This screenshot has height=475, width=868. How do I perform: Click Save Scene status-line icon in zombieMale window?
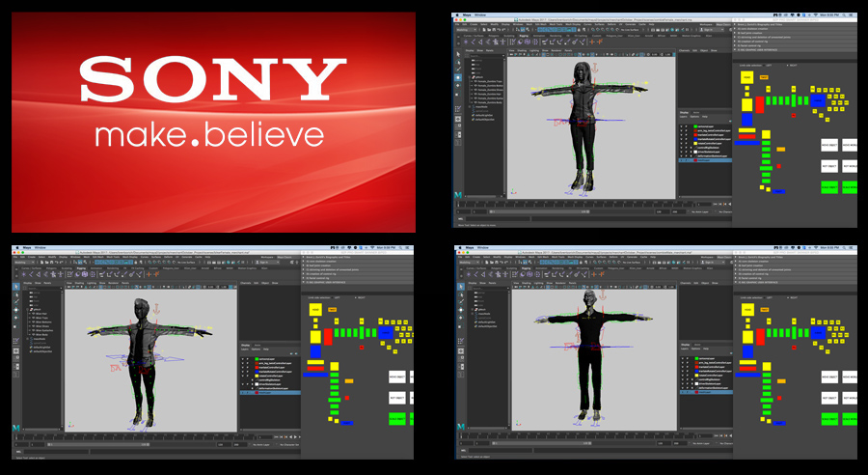pyautogui.click(x=497, y=263)
